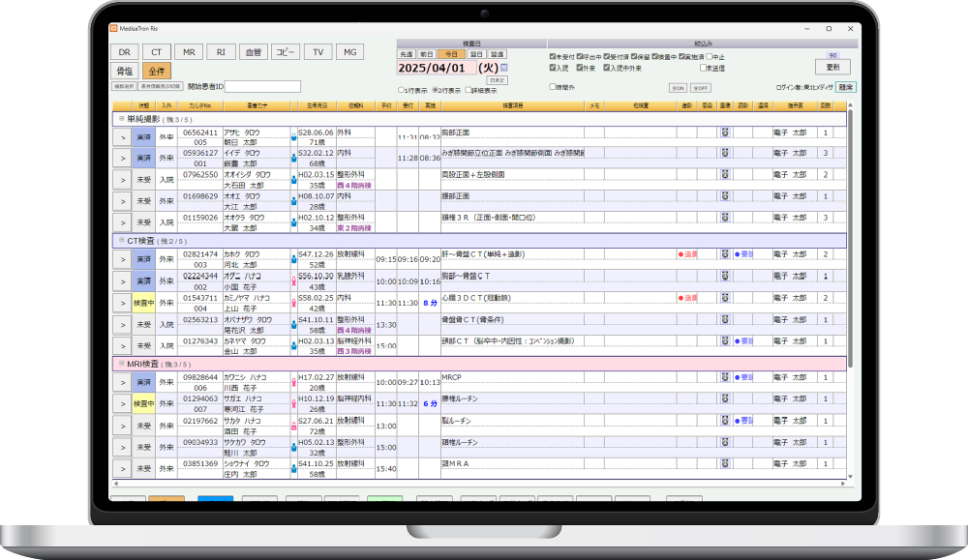Uncheck the 受付済 filter checkbox
968x560 pixels.
click(607, 56)
